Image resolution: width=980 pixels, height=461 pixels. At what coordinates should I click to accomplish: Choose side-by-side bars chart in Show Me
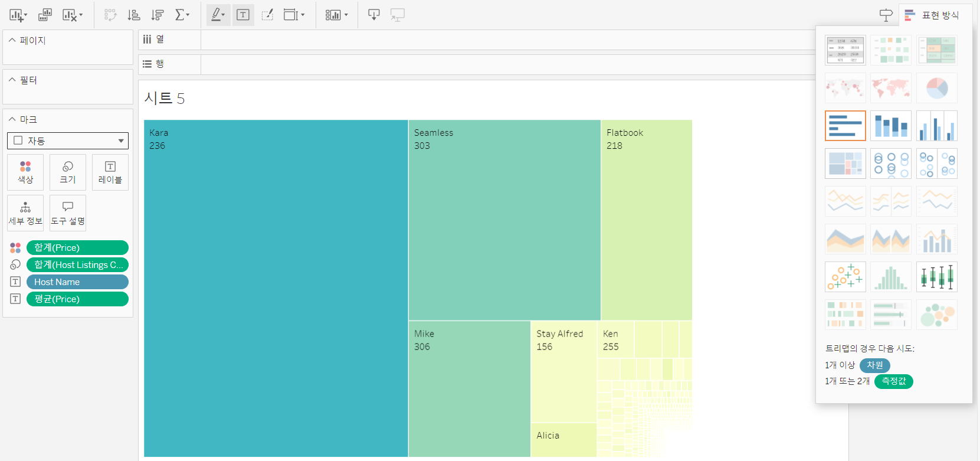(x=937, y=126)
